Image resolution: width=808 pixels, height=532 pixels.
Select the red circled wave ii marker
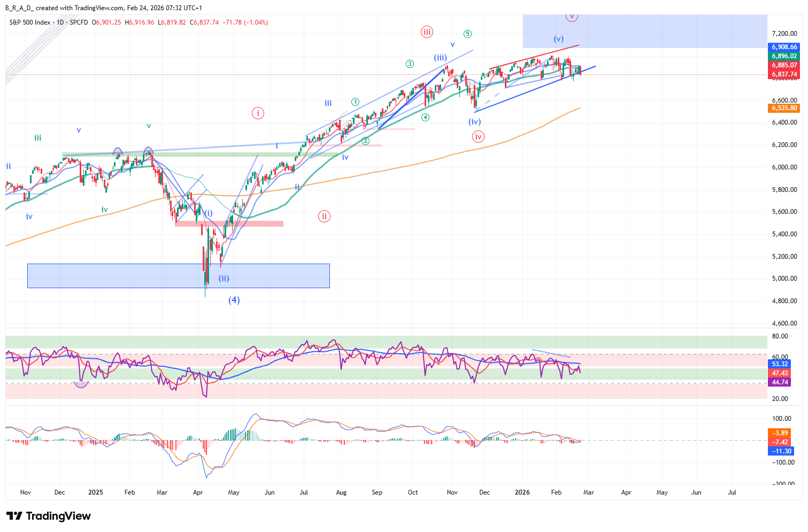(324, 217)
